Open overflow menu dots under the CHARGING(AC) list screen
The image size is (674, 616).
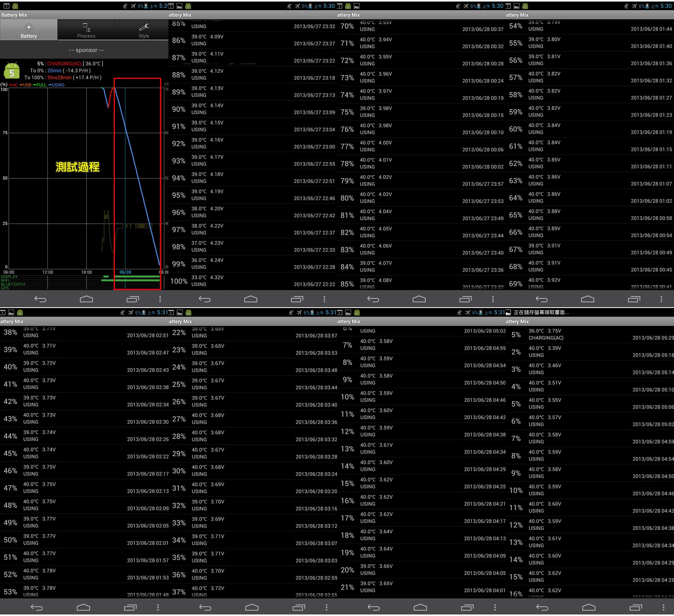(663, 608)
